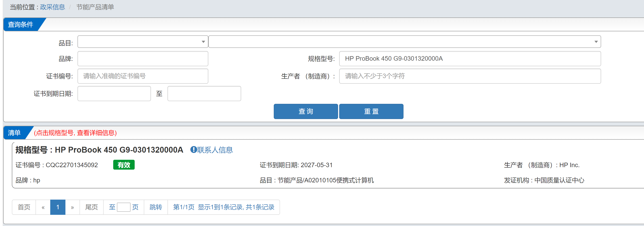Click the blue info icon beside 联系人信息
The height and width of the screenshot is (226, 644).
click(x=193, y=149)
